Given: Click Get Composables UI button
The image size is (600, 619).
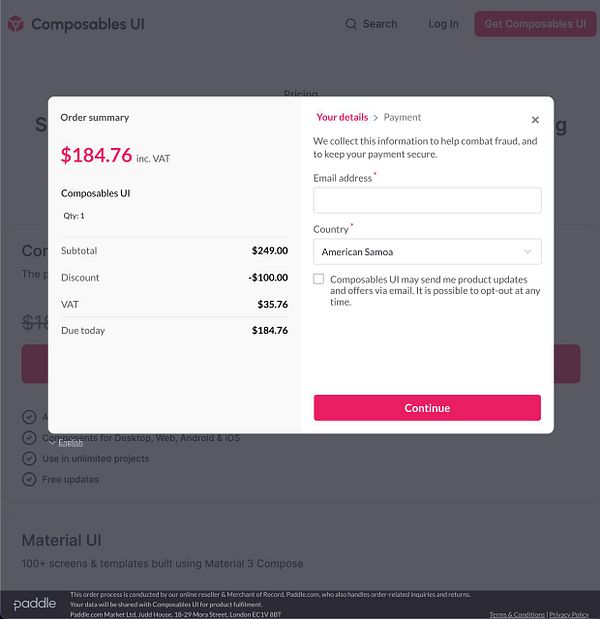Looking at the screenshot, I should click(535, 24).
